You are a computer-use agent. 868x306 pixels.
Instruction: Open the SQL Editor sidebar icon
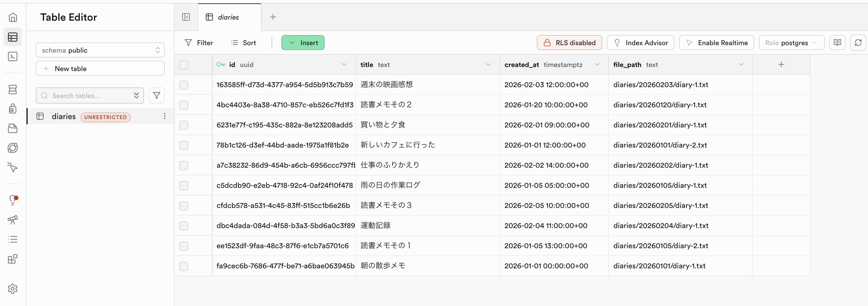tap(12, 57)
